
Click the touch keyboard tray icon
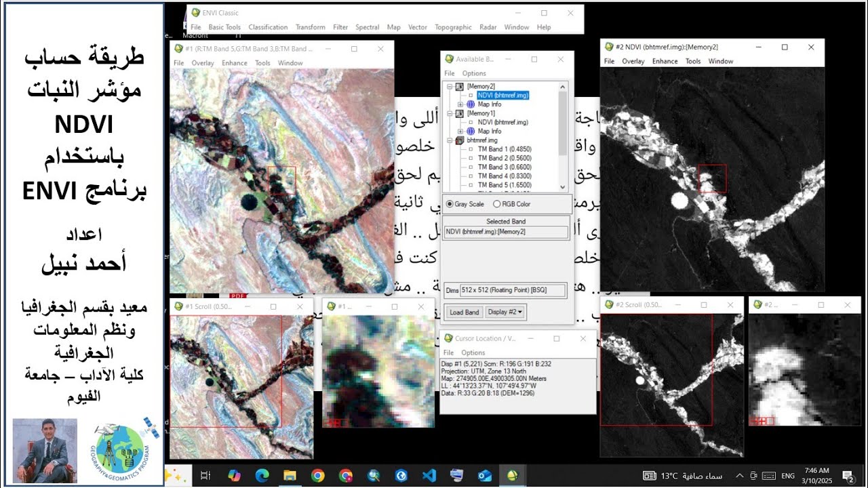point(769,476)
